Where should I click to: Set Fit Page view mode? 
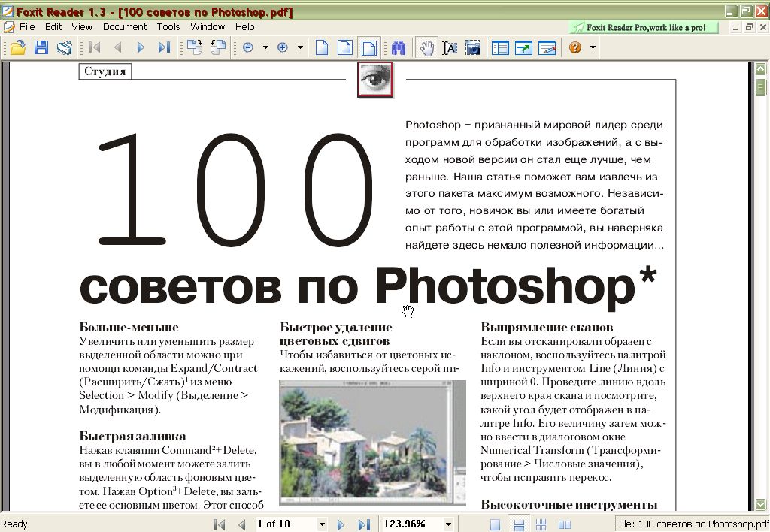[x=345, y=47]
